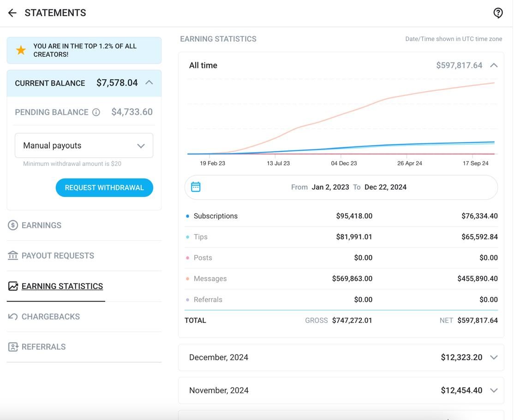Click Messages net value $455,890.40

click(x=478, y=278)
